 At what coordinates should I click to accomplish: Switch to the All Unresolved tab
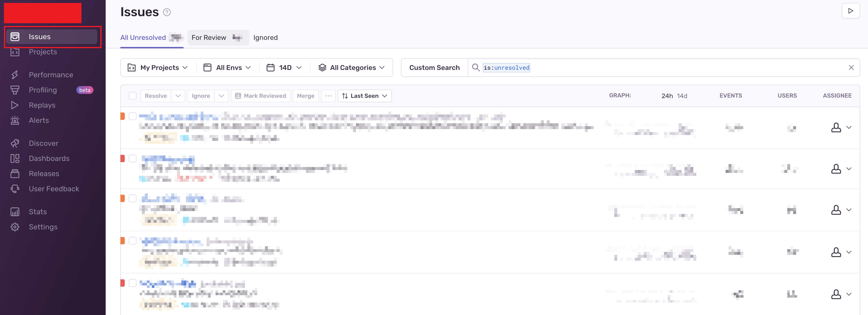tap(152, 37)
